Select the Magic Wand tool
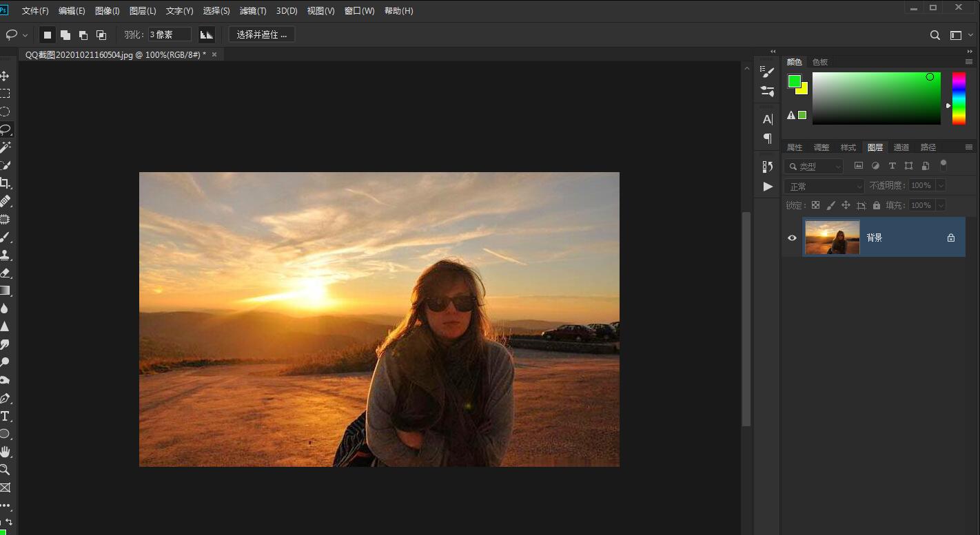This screenshot has height=535, width=980. (x=5, y=147)
